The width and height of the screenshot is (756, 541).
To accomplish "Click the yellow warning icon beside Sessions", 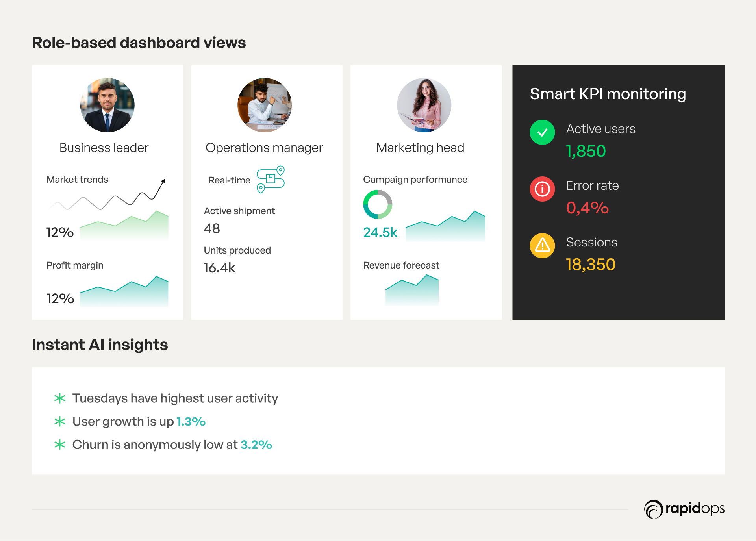I will pos(542,246).
